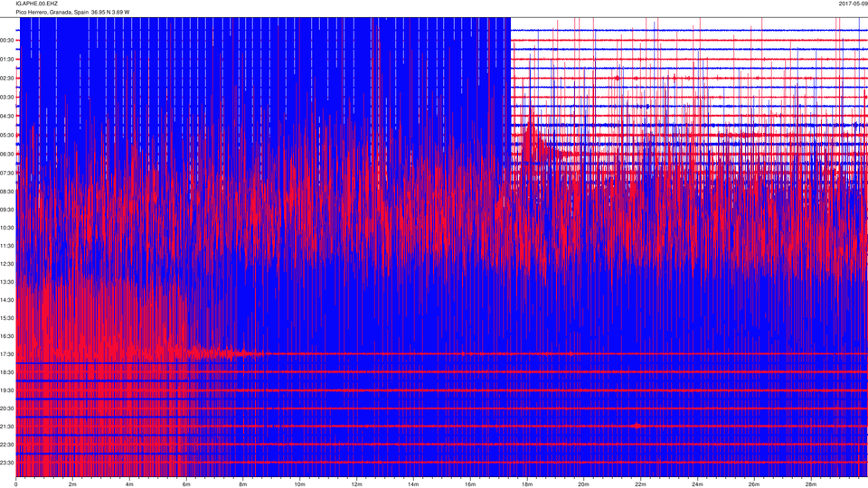Click the 14m axis tick label
Image resolution: width=868 pixels, height=488 pixels.
point(413,484)
